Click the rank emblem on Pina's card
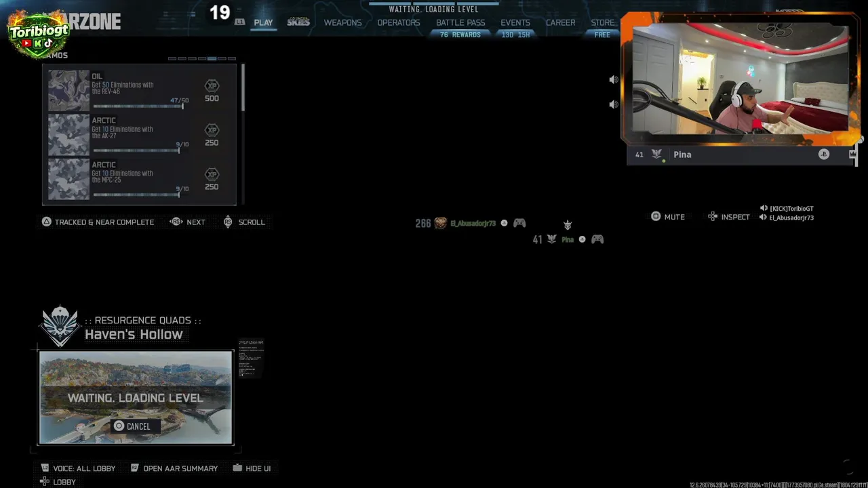868x488 pixels. point(656,155)
